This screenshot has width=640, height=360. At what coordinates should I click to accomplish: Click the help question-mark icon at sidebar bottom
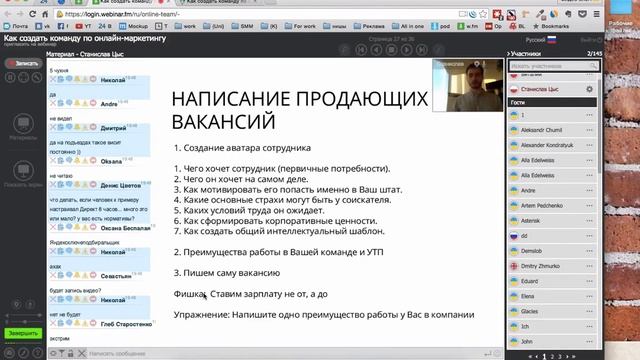click(37, 353)
